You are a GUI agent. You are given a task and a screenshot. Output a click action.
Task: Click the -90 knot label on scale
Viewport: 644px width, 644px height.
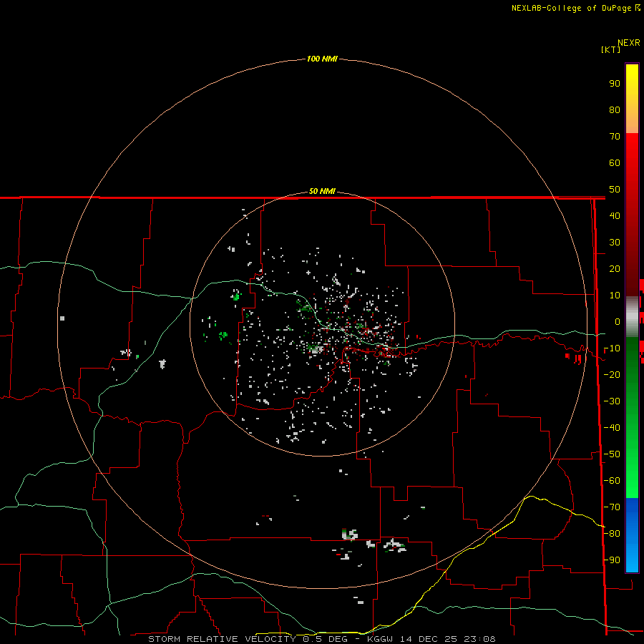coord(612,560)
